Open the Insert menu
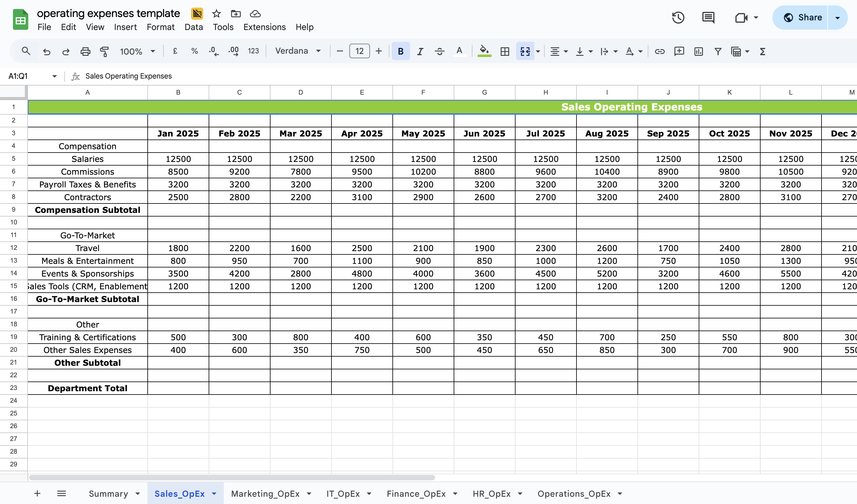 point(125,27)
